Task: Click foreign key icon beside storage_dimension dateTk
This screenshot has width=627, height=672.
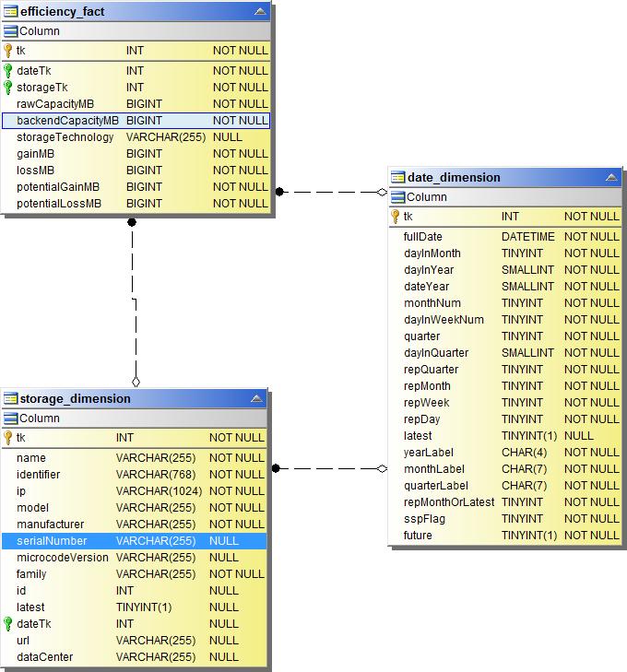Action: click(7, 624)
